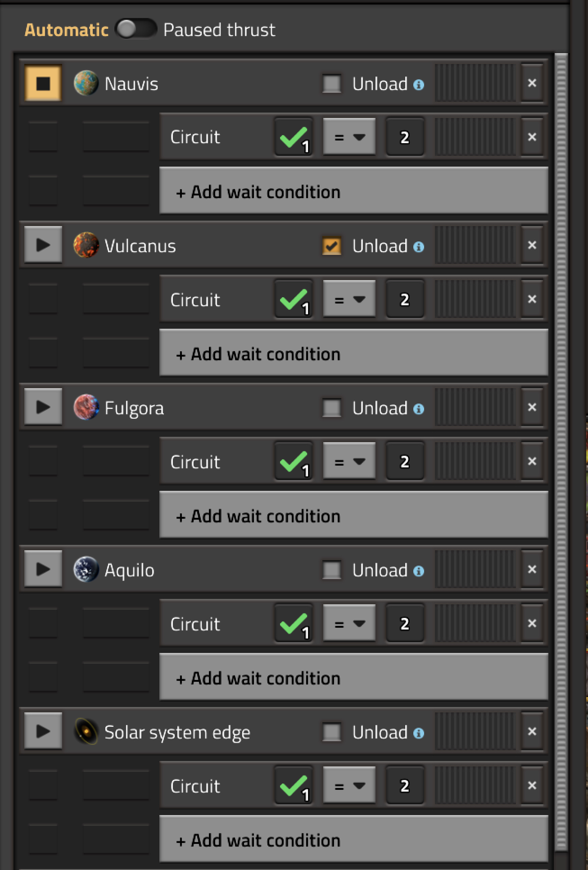
Task: Click the Solar system edge icon
Action: click(x=86, y=732)
